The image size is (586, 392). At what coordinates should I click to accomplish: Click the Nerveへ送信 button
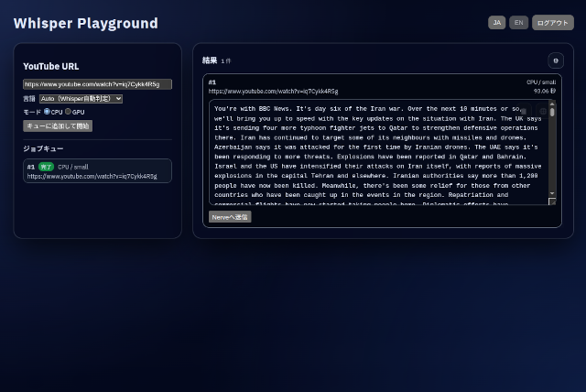(229, 217)
